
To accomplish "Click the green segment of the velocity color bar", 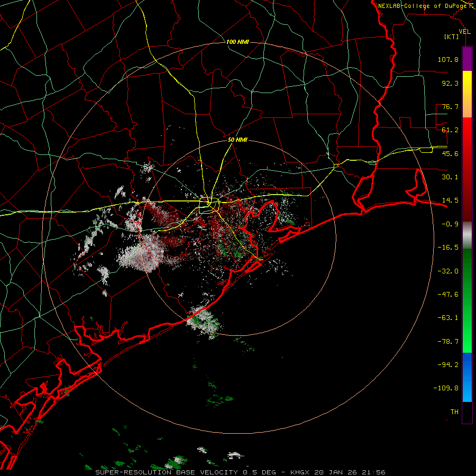I will (x=467, y=300).
